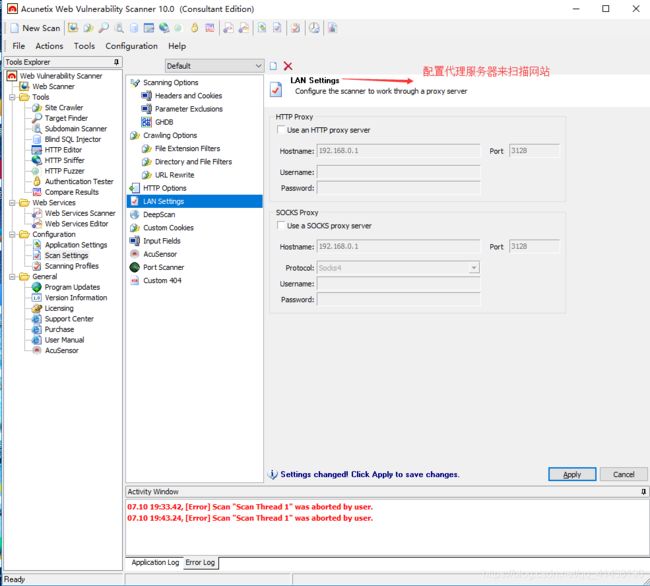Open HTTP Options settings page
This screenshot has width=650, height=586.
[165, 188]
